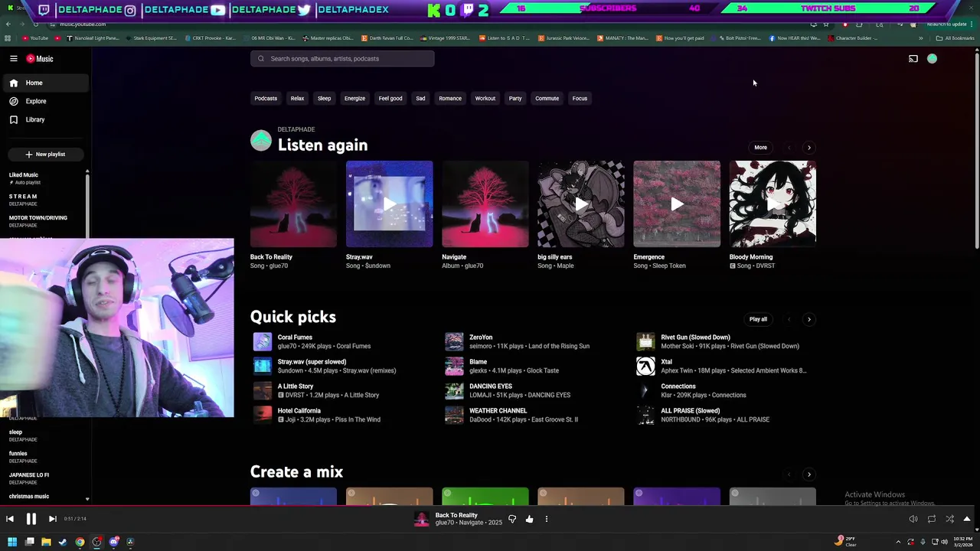Click the Back To Reality player album art
Image resolution: width=980 pixels, height=551 pixels.
421,520
